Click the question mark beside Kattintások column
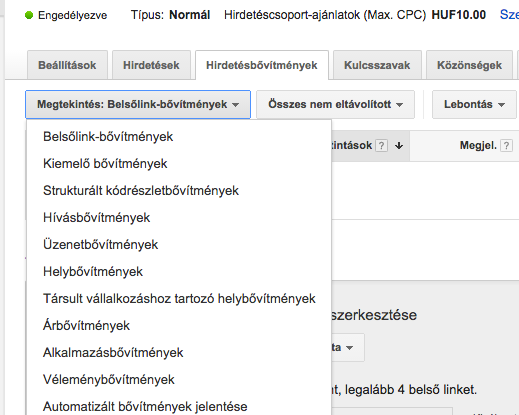Viewport: 519px width, 415px height. 381,146
